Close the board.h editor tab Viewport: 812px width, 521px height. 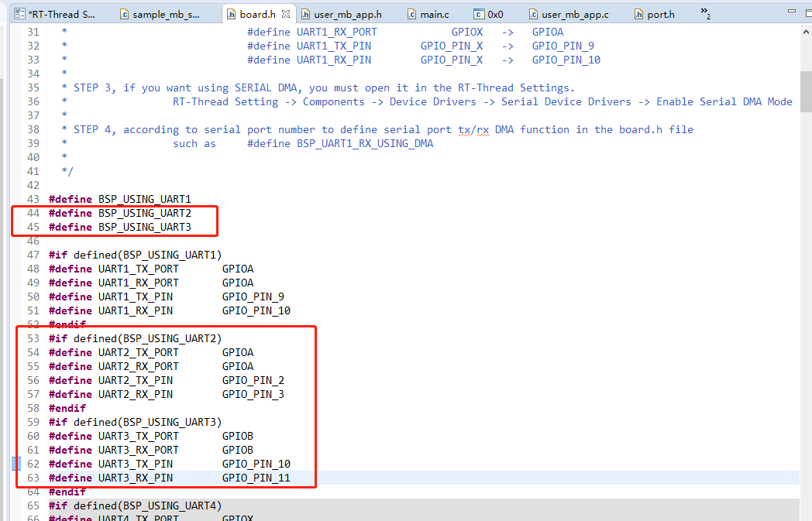click(284, 13)
